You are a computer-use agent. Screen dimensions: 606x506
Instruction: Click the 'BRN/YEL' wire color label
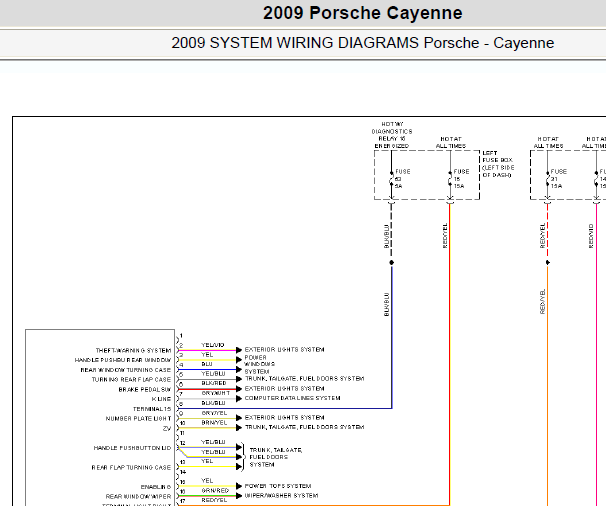coord(214,423)
